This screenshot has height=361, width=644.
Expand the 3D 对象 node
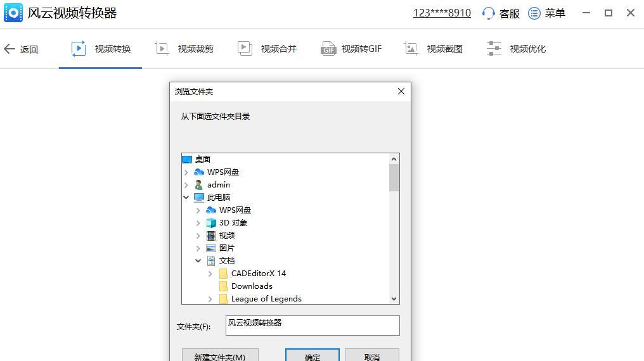(x=198, y=223)
